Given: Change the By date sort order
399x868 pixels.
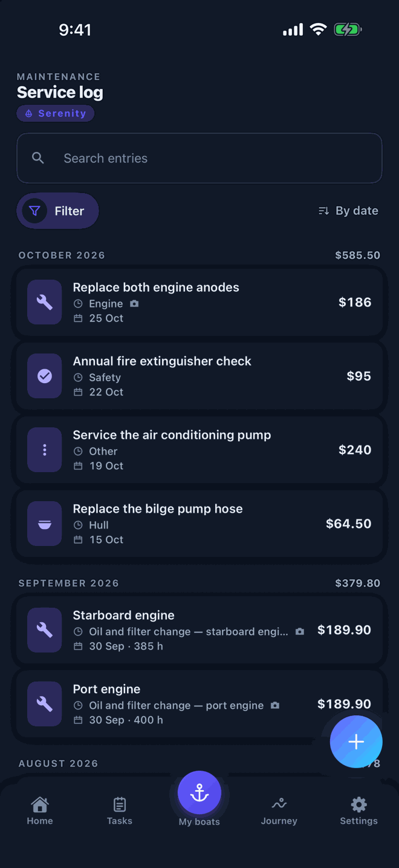Looking at the screenshot, I should click(348, 211).
